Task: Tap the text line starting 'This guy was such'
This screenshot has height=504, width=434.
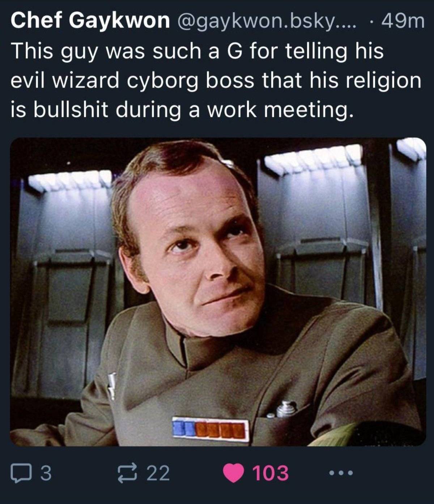Action: click(x=197, y=51)
